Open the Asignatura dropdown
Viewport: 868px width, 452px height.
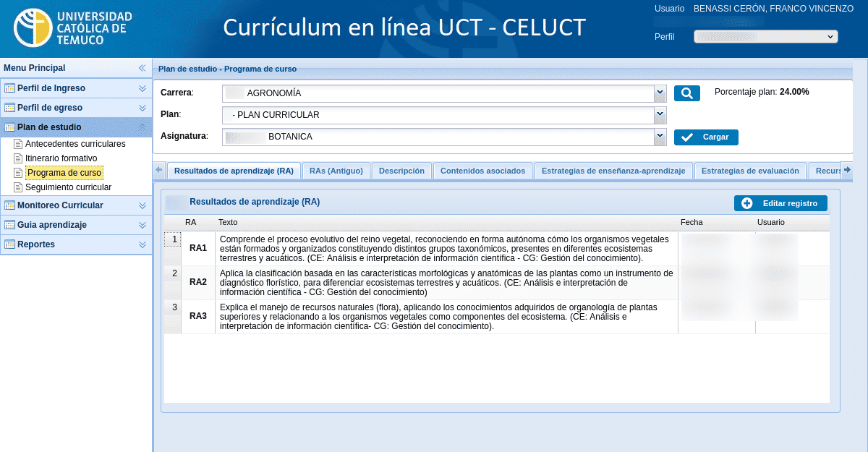coord(659,136)
